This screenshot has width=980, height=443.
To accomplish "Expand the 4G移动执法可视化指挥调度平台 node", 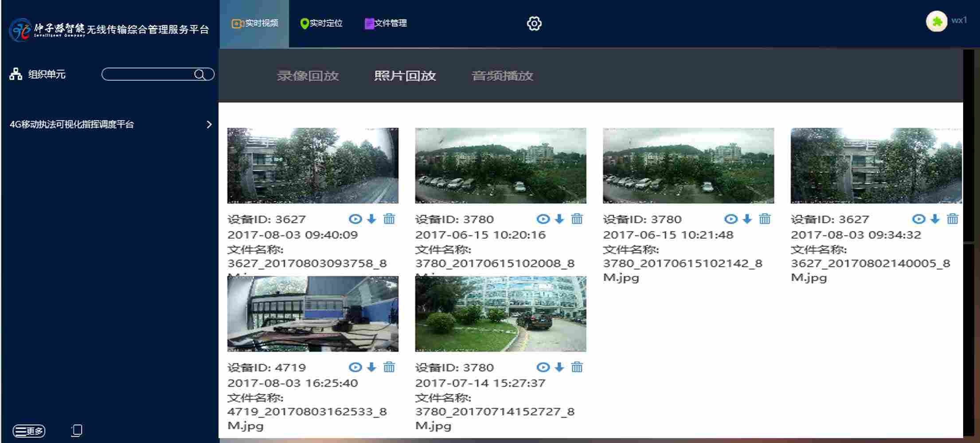I will point(209,125).
